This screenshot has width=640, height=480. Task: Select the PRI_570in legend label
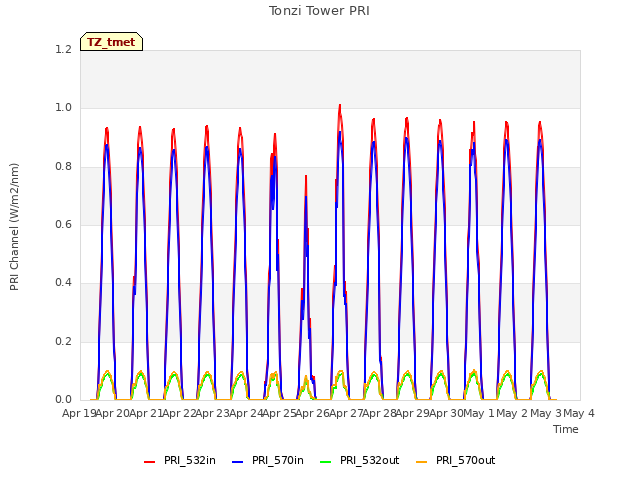pos(278,460)
